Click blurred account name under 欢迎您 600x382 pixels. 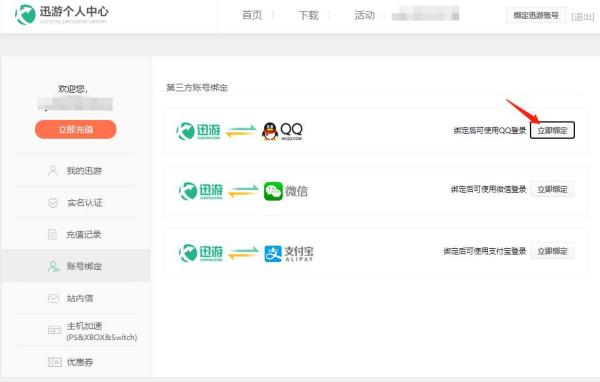[x=75, y=104]
